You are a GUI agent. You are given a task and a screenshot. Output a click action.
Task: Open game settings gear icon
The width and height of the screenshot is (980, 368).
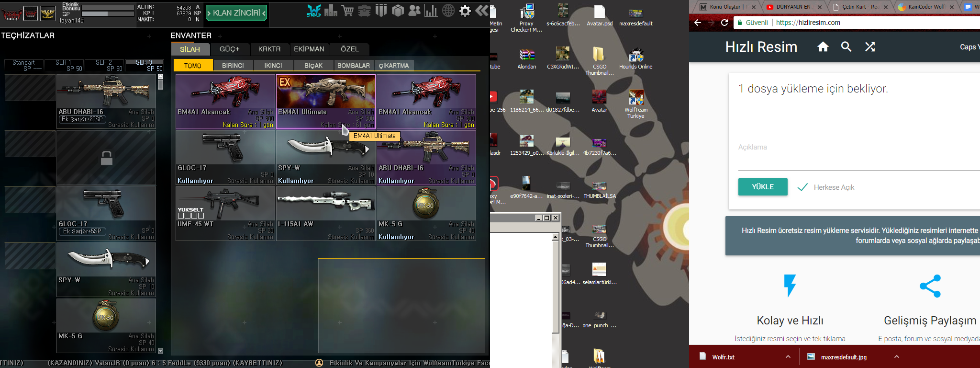pyautogui.click(x=465, y=11)
